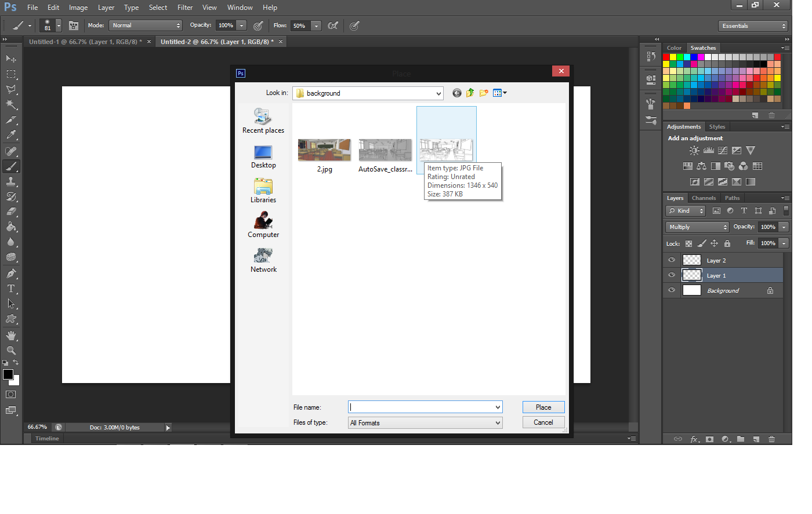Open the Multiply blend mode dropdown
Viewport: 812px width, 514px height.
pos(697,227)
